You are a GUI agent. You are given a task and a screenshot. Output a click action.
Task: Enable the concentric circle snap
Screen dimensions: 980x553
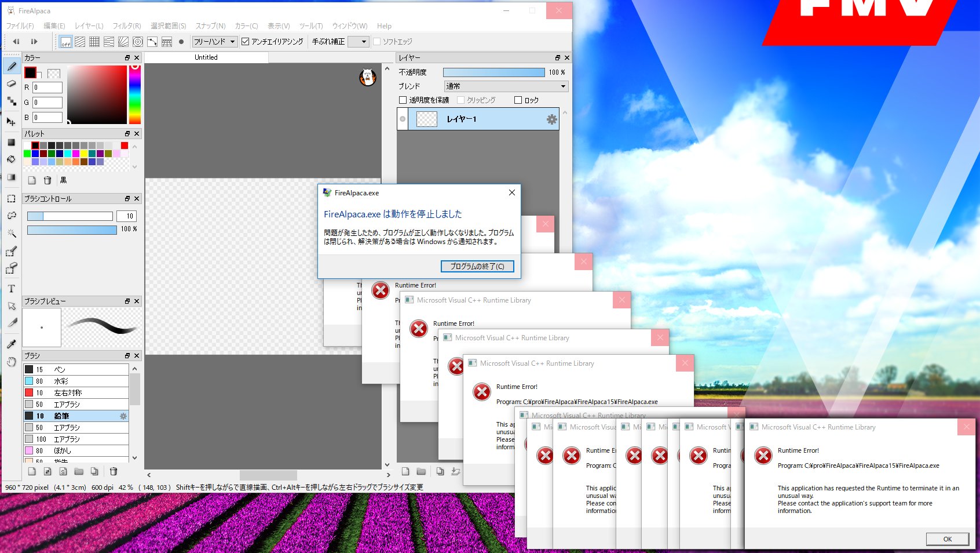[x=138, y=42]
